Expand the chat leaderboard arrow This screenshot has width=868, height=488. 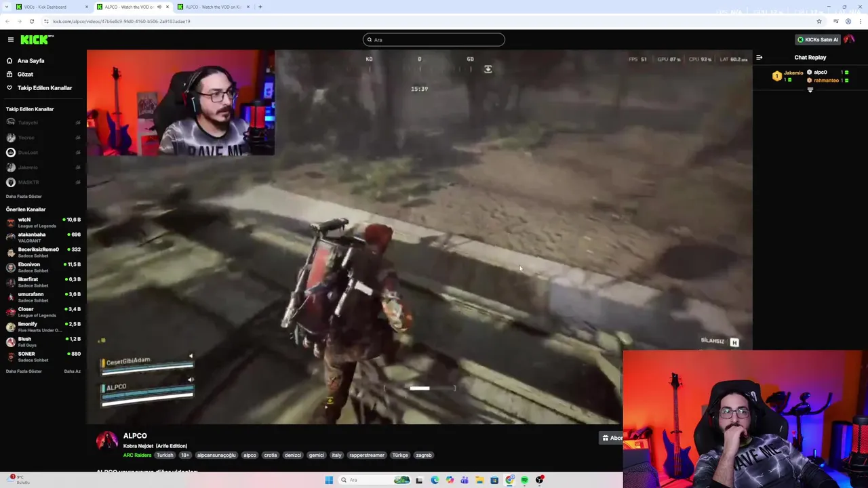[810, 90]
